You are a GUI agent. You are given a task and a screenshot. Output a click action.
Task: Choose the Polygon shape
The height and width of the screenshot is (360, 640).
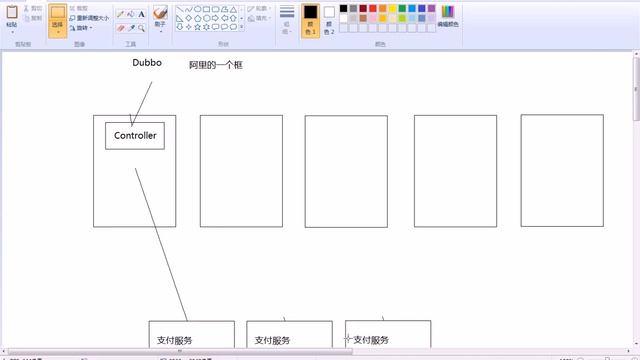click(224, 9)
